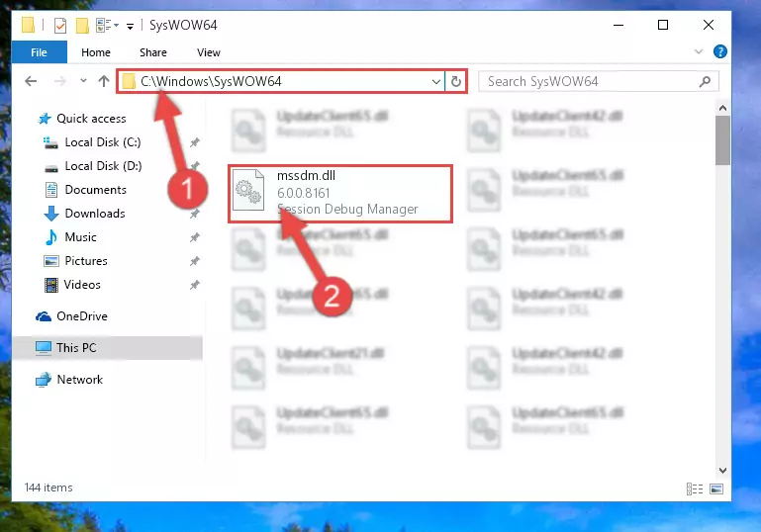Open Local Disk (D:) in sidebar
The width and height of the screenshot is (761, 532).
(x=103, y=166)
